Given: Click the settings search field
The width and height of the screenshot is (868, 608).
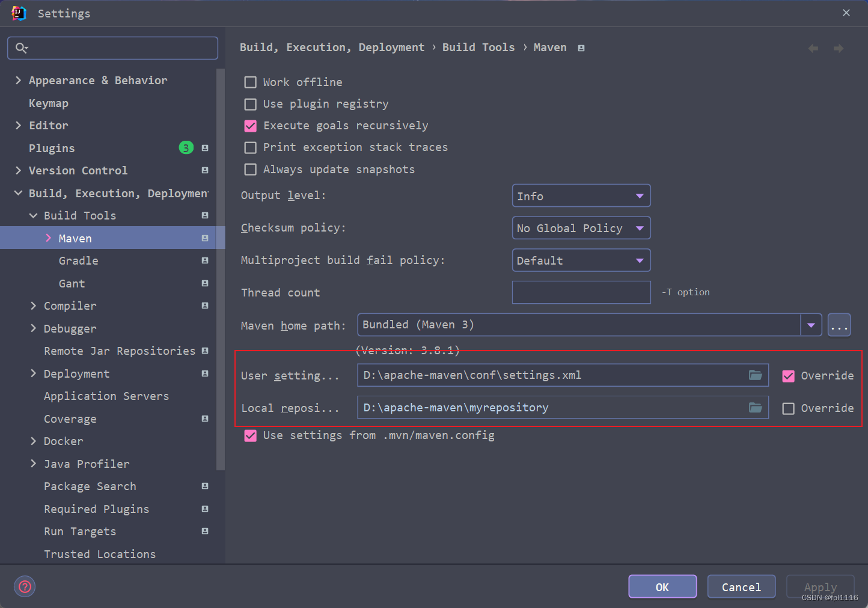Looking at the screenshot, I should click(112, 48).
